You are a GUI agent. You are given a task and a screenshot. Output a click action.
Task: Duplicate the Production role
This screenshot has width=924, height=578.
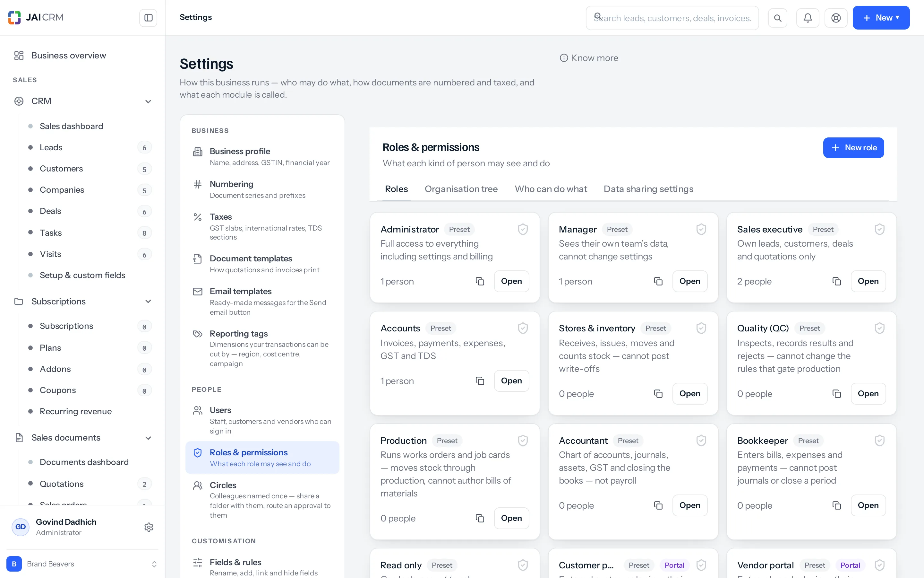point(480,518)
